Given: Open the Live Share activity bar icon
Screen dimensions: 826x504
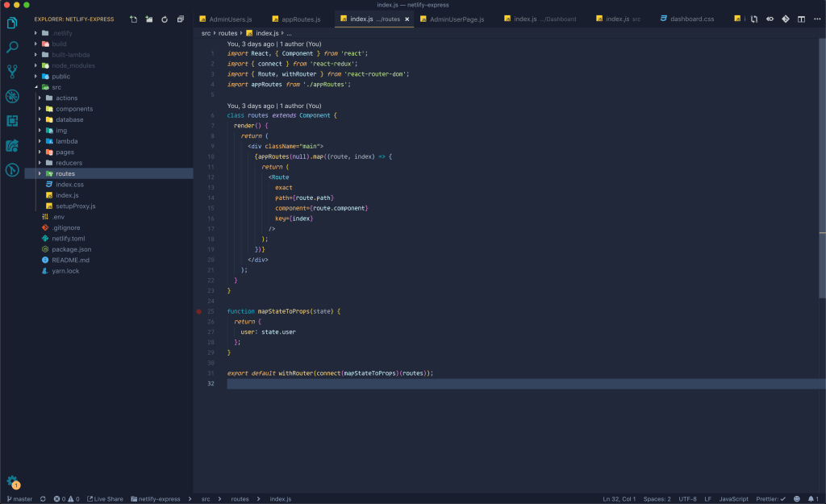Looking at the screenshot, I should 12,145.
